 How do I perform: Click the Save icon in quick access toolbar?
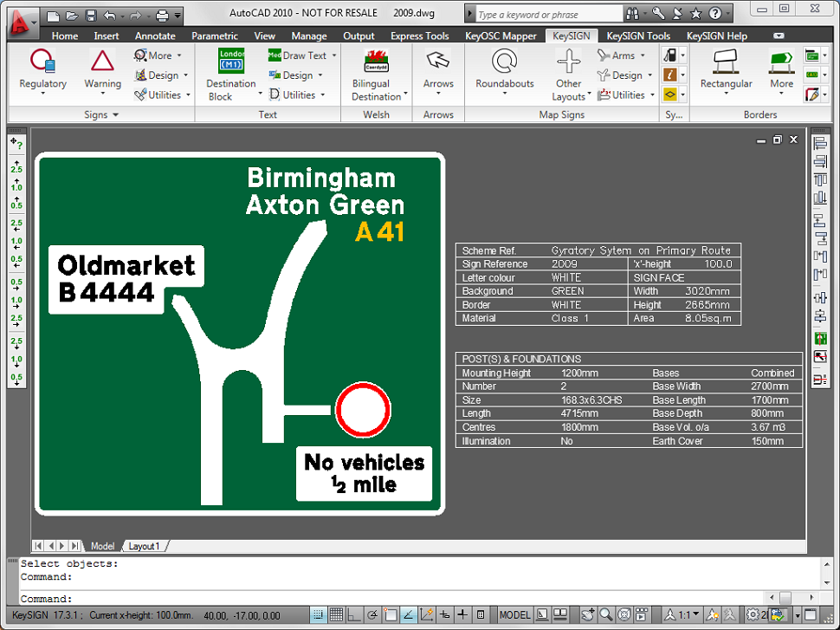pos(91,16)
